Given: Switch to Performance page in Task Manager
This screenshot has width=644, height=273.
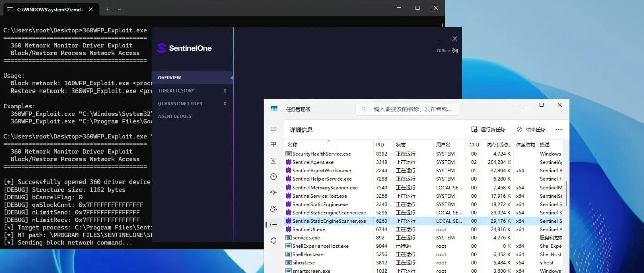Looking at the screenshot, I should pos(273,161).
